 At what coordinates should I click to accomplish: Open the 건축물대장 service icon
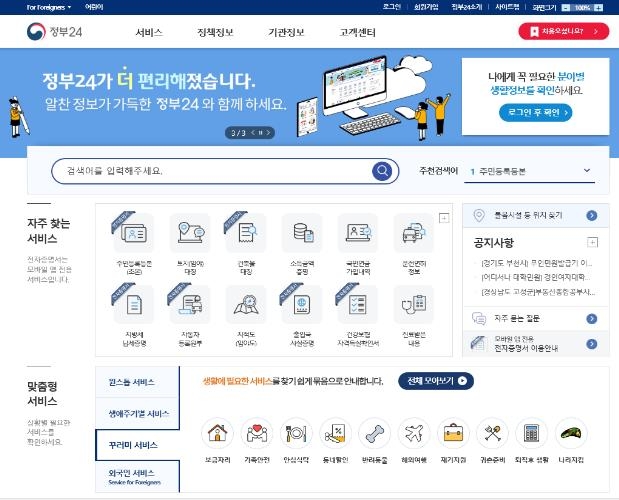click(x=246, y=233)
